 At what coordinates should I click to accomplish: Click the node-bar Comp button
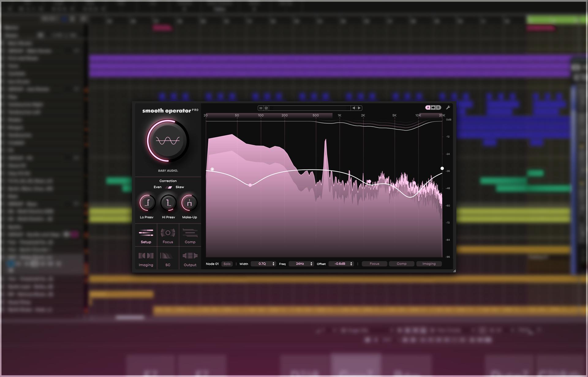click(401, 264)
